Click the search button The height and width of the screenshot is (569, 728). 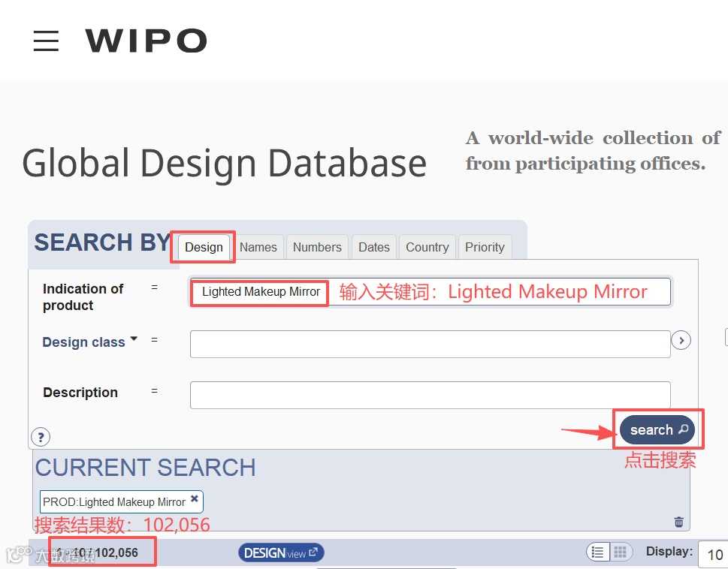tap(657, 430)
